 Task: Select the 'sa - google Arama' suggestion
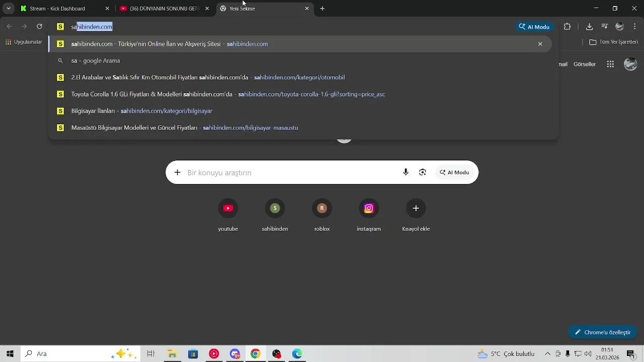[x=300, y=61]
